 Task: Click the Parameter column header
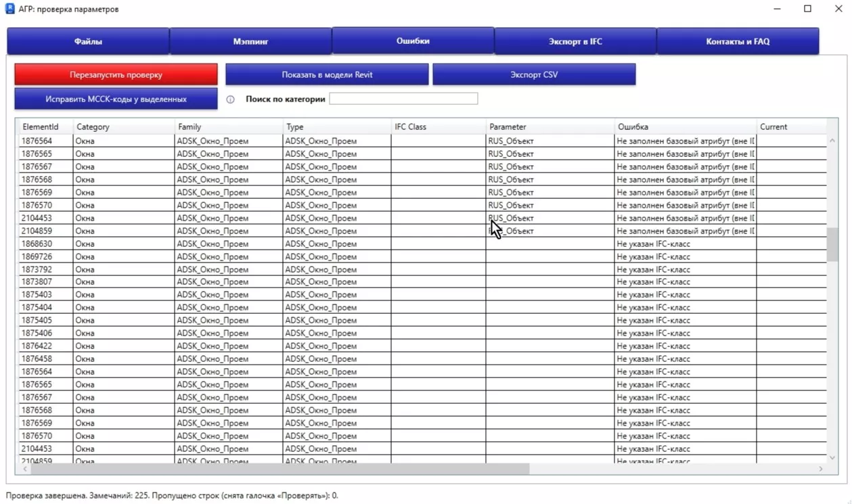click(x=550, y=127)
